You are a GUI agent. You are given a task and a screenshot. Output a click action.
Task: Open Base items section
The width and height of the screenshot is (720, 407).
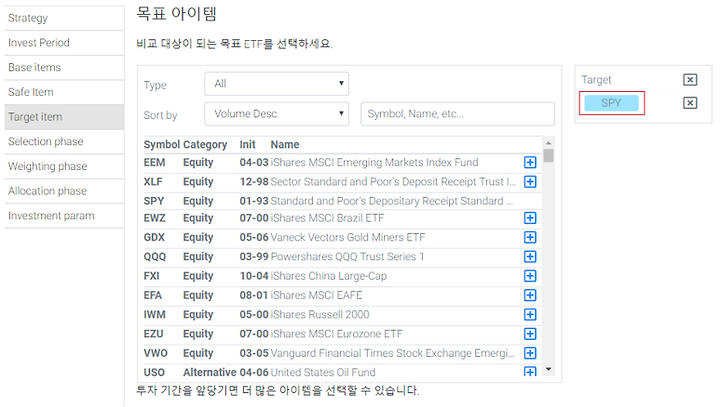coord(64,68)
